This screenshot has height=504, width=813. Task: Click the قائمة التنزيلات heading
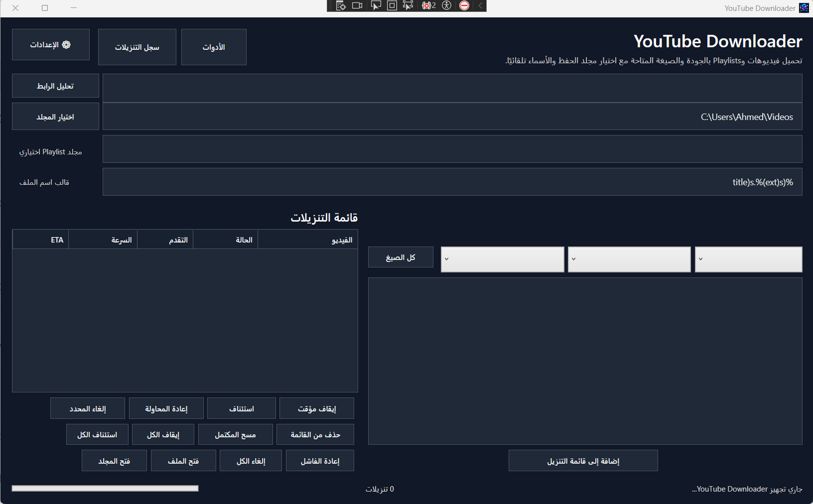click(x=324, y=217)
